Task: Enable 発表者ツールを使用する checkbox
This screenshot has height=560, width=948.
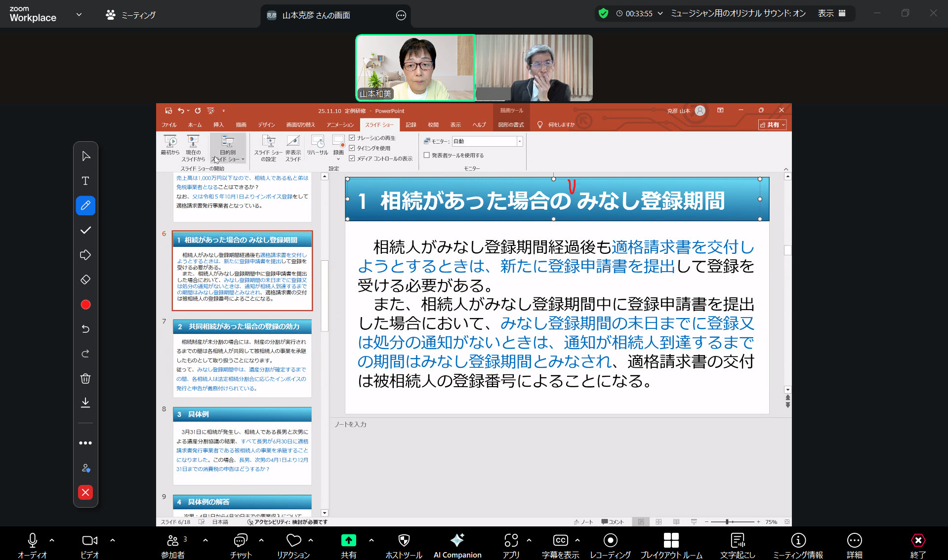Action: point(427,155)
